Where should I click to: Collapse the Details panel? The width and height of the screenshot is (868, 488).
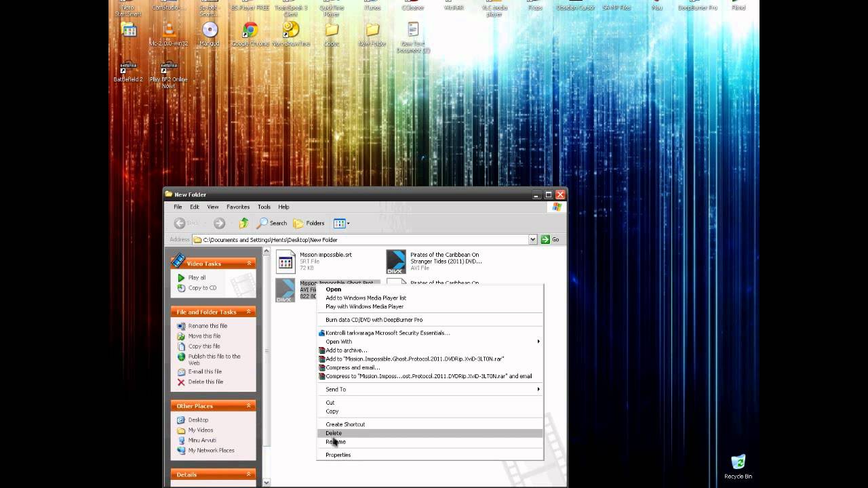(x=250, y=474)
